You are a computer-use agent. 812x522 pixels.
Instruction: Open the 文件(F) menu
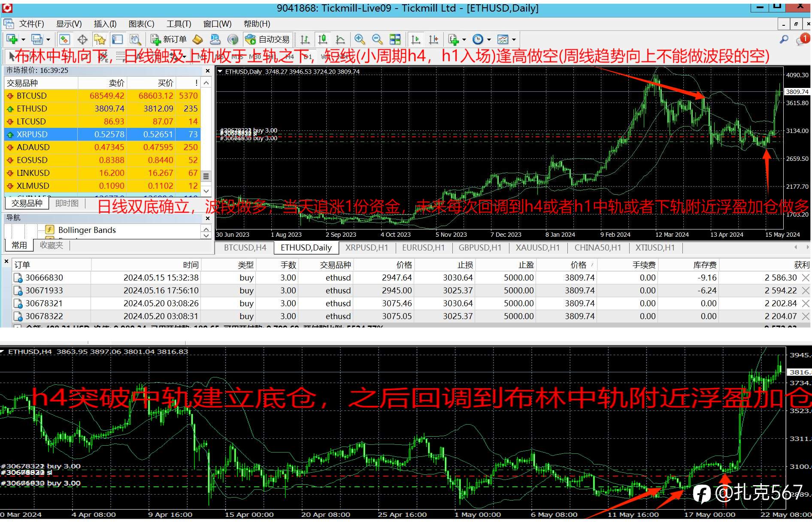31,24
